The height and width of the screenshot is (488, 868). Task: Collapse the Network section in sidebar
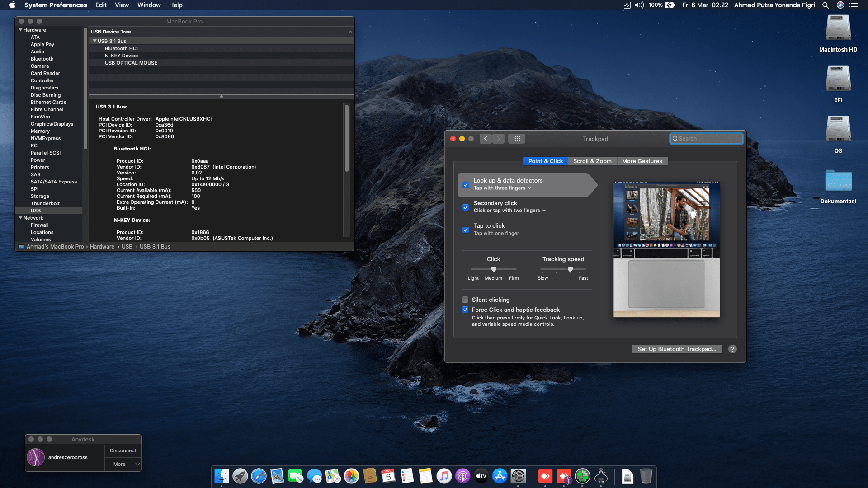[20, 218]
